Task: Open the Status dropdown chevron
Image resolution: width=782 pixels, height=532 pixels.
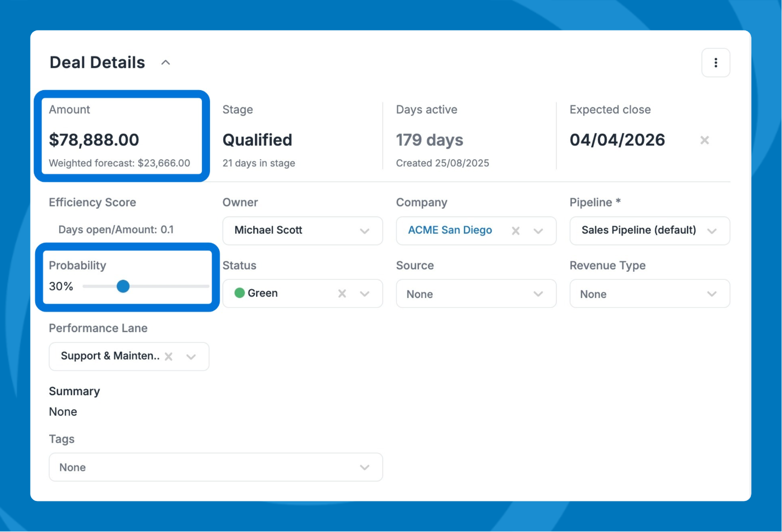Action: point(365,294)
